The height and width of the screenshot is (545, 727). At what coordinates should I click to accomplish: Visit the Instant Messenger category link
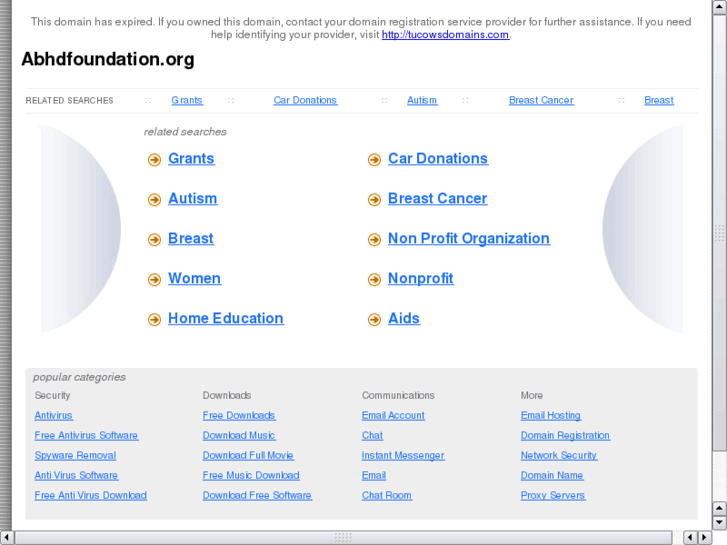pyautogui.click(x=403, y=456)
